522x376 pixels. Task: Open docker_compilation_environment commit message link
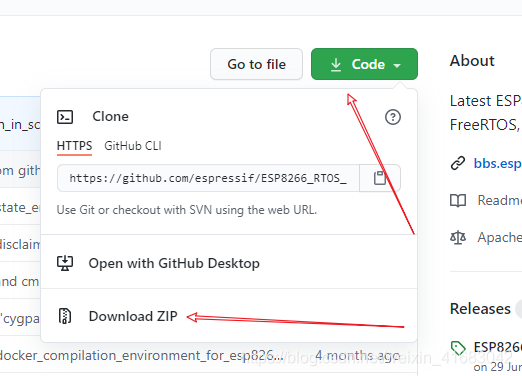(x=141, y=356)
